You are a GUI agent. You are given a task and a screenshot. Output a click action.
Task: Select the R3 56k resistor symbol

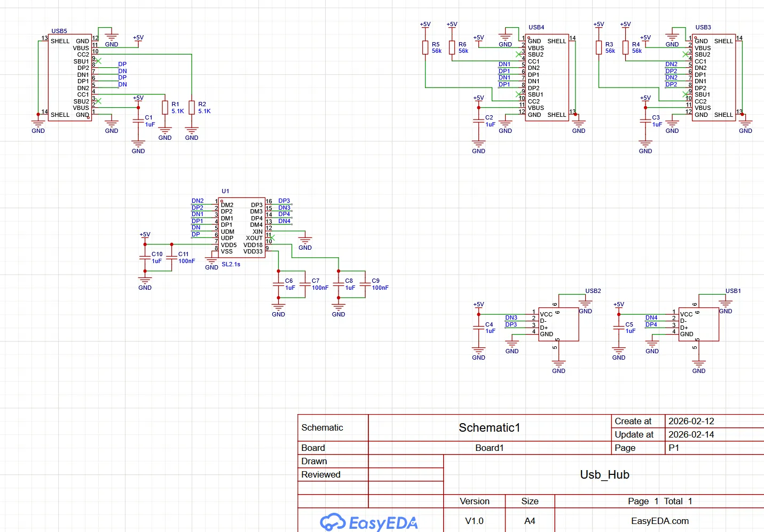click(599, 47)
